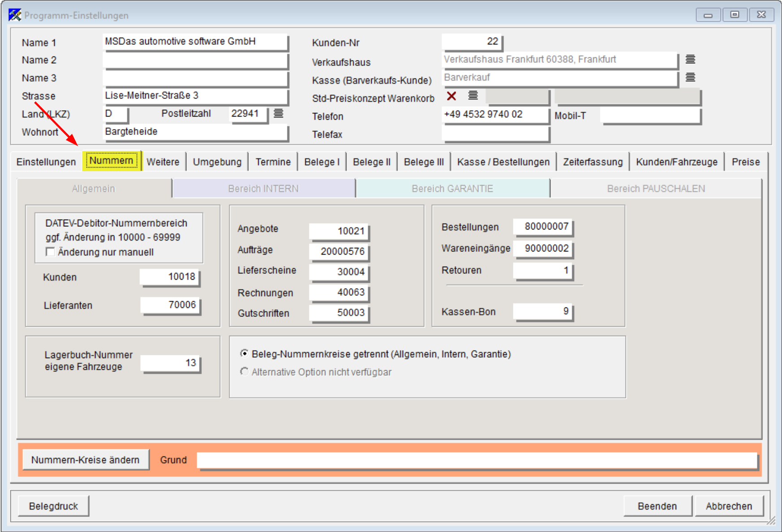782x532 pixels.
Task: Minimize the Programm-Einstellungen window
Action: (x=708, y=15)
